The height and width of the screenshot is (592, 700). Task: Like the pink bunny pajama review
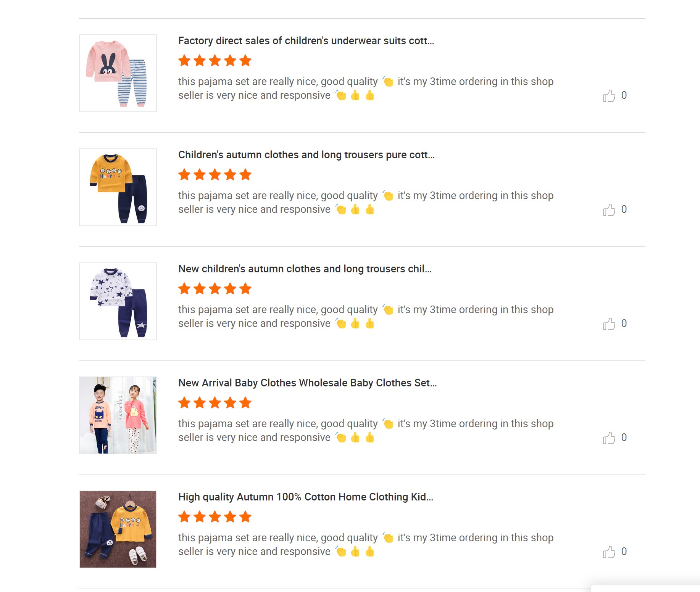pyautogui.click(x=609, y=96)
